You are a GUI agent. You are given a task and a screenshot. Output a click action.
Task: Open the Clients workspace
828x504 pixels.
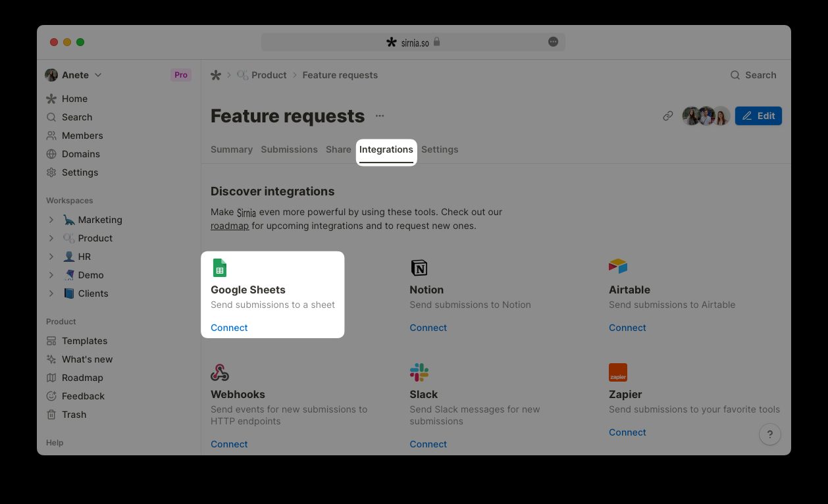(x=93, y=293)
